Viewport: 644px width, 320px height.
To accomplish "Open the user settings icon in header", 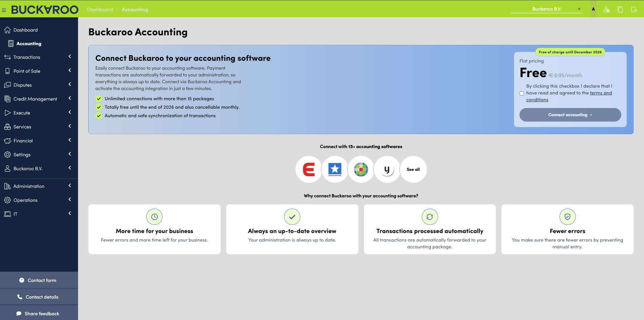I will pyautogui.click(x=607, y=10).
